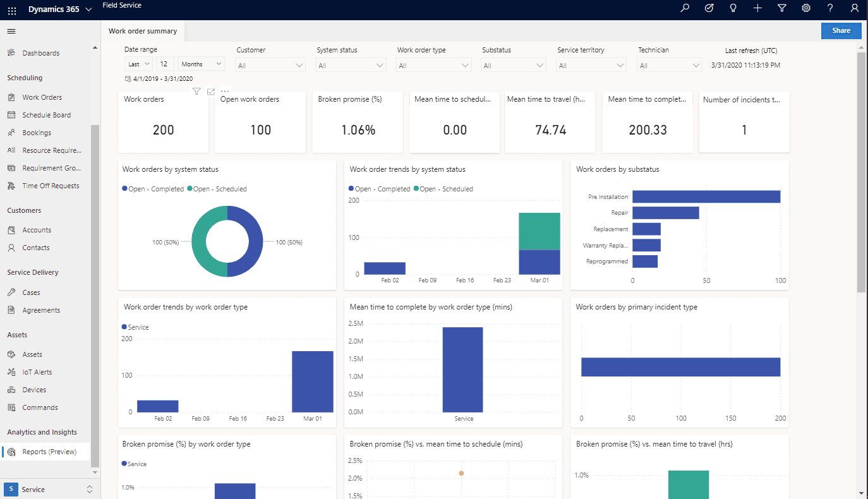868x499 pixels.
Task: Open the Customer filter dropdown
Action: tap(270, 65)
